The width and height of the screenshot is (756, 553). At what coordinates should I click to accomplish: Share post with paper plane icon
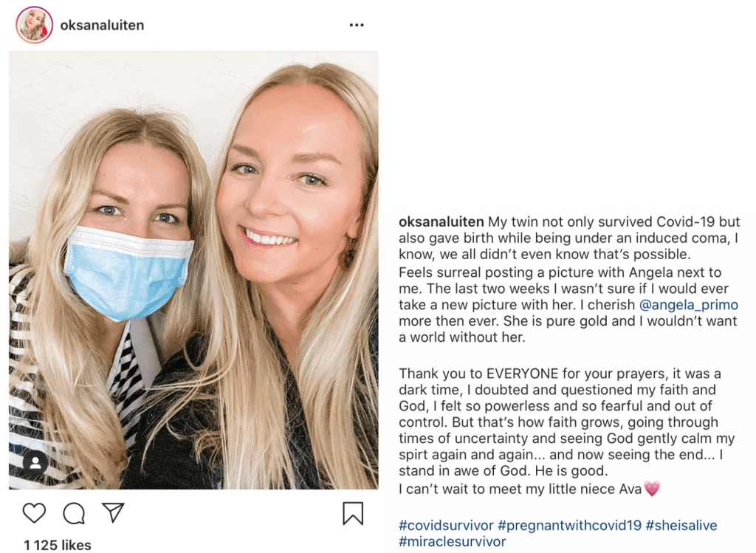point(113,512)
